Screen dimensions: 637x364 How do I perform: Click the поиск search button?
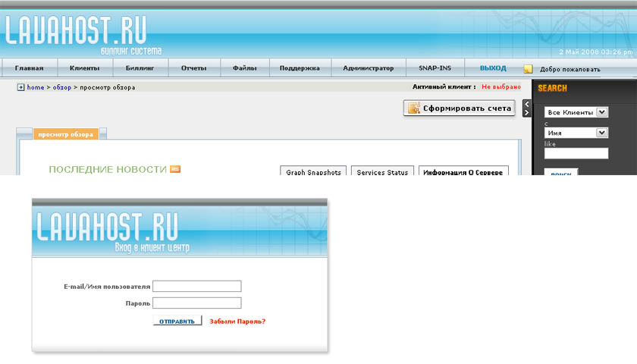click(561, 172)
